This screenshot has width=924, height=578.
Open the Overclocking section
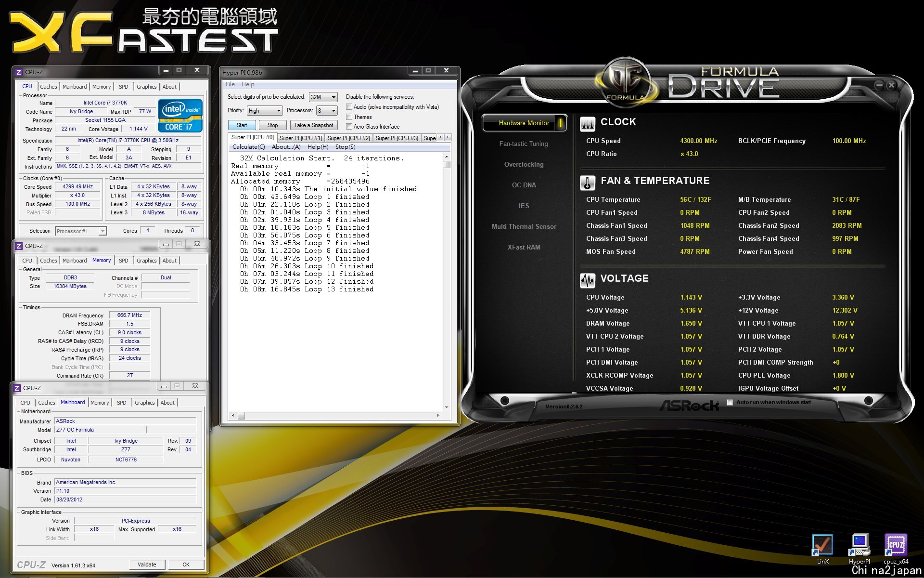coord(524,164)
